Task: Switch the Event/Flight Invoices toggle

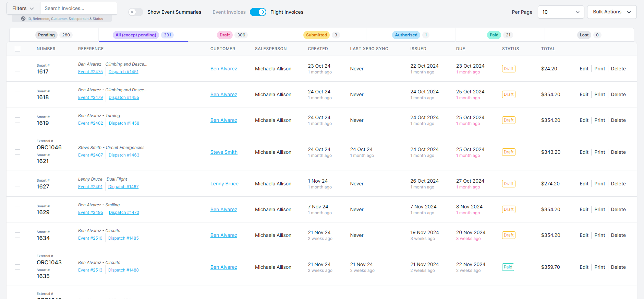Action: pos(258,12)
